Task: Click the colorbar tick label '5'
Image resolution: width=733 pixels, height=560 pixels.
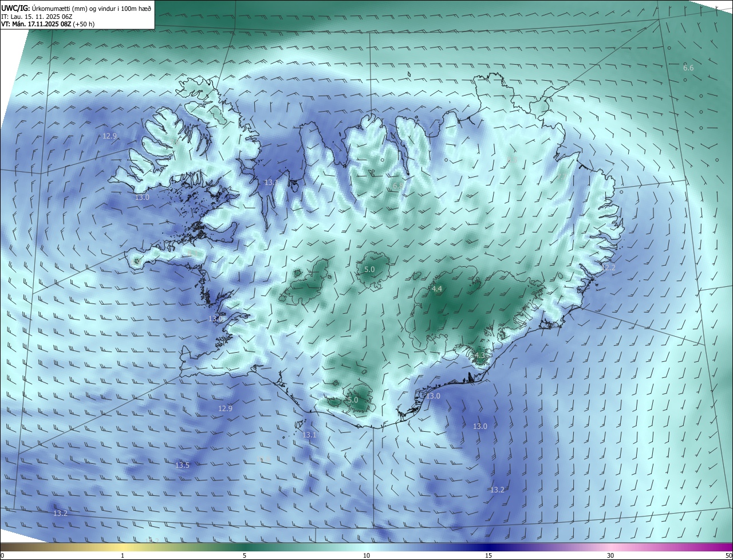Action: tap(245, 555)
